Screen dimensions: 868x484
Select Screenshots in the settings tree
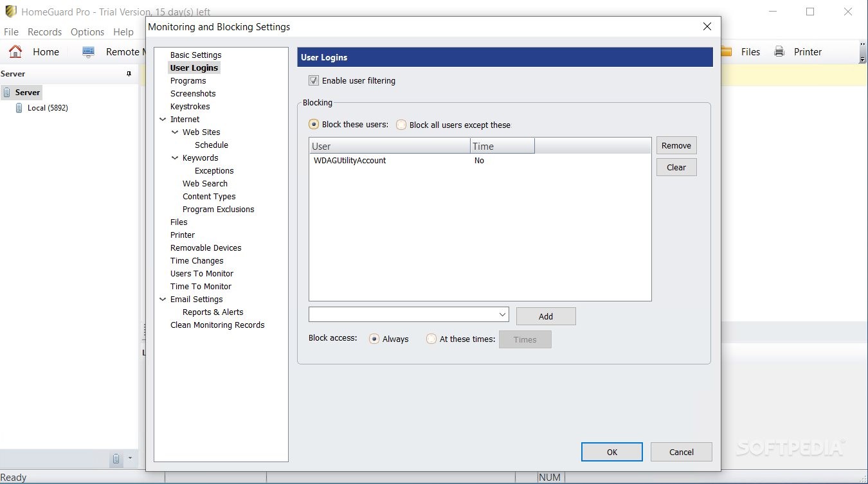click(x=193, y=93)
